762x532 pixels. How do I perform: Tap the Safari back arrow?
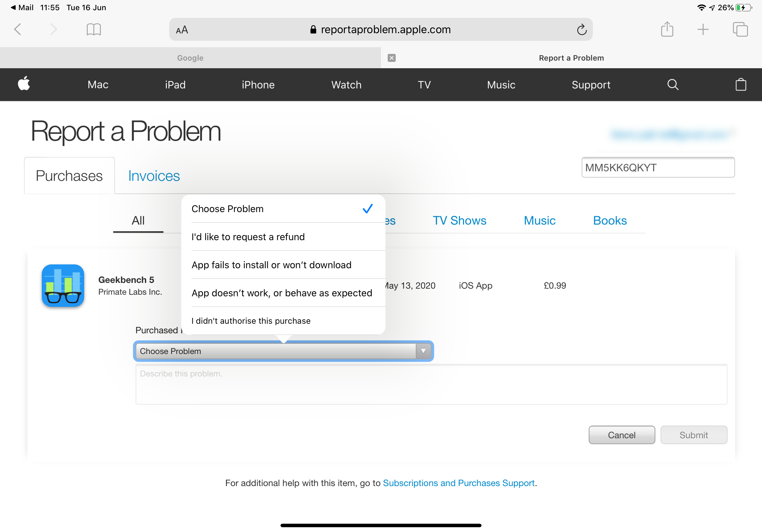(18, 30)
